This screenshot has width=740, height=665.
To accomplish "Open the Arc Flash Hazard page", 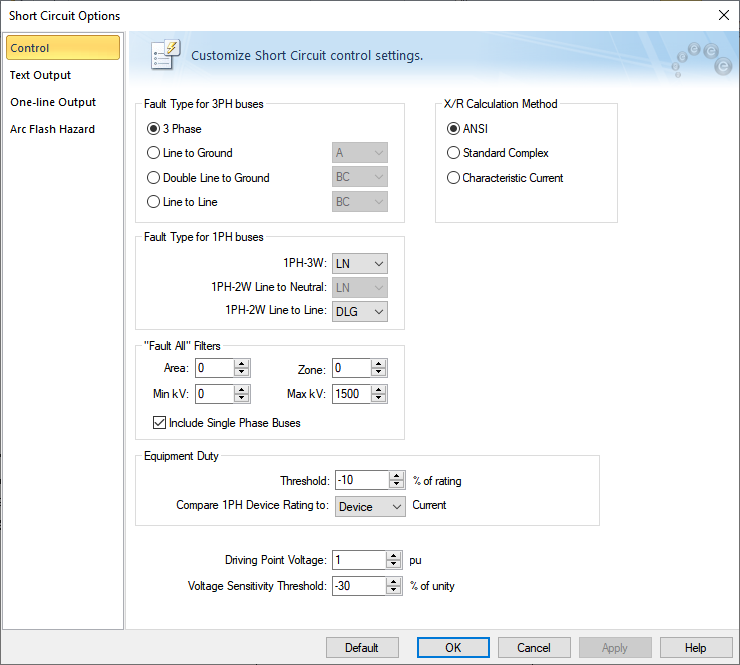I will 52,129.
